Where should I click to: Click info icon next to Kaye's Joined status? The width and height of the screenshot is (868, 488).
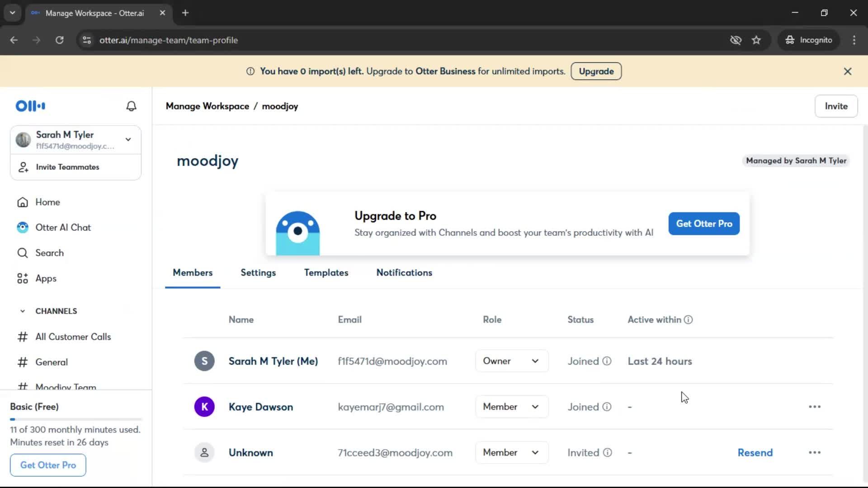607,407
